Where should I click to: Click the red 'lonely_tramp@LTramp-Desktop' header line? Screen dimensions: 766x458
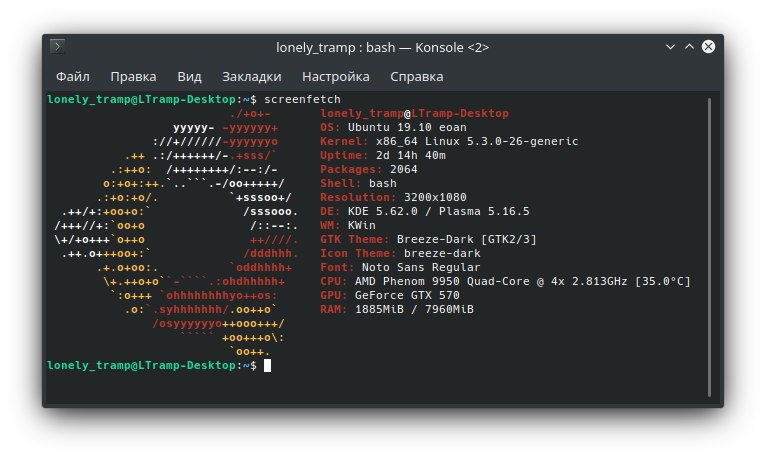414,113
